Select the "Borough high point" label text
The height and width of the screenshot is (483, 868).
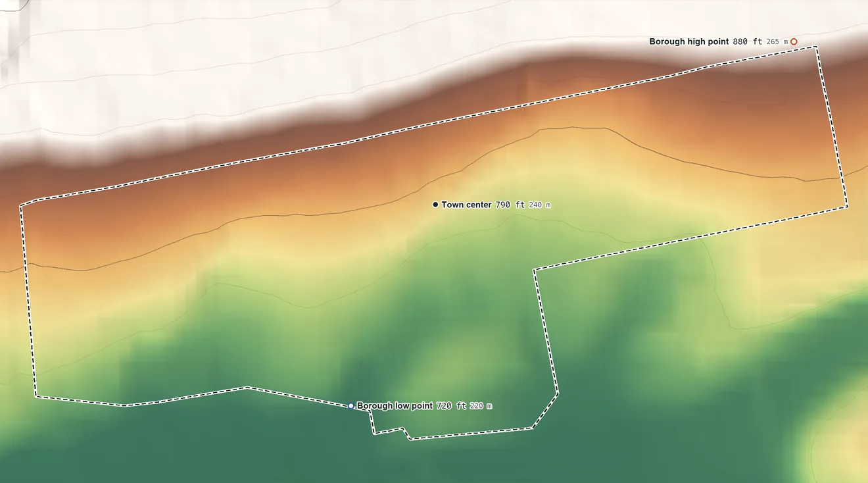pos(689,41)
